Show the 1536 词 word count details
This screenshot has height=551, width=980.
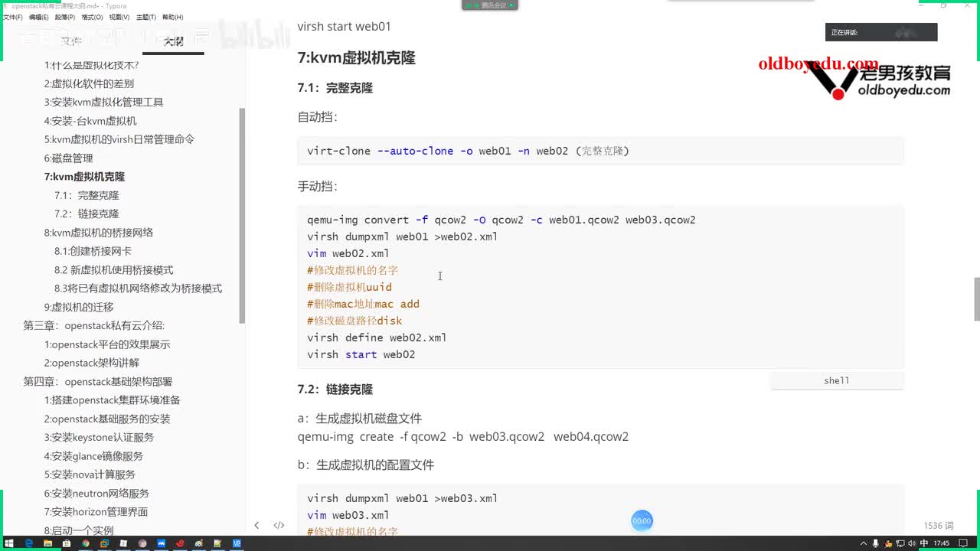(x=939, y=526)
